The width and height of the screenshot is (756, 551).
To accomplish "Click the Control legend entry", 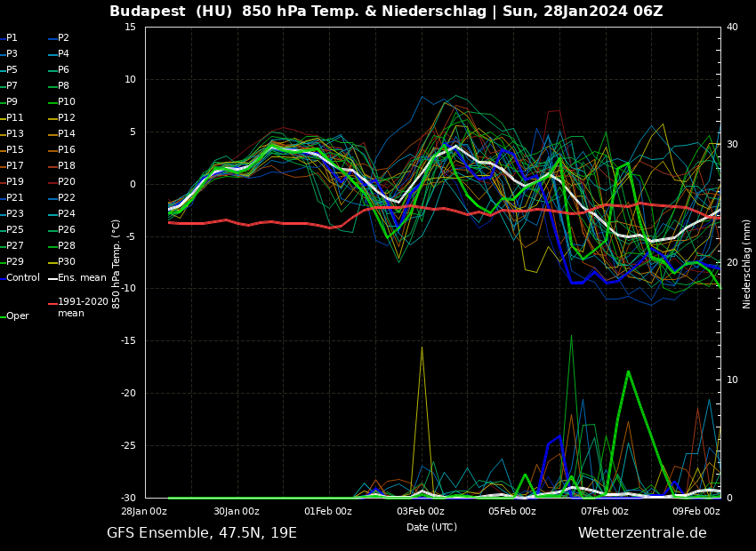I will tap(23, 278).
